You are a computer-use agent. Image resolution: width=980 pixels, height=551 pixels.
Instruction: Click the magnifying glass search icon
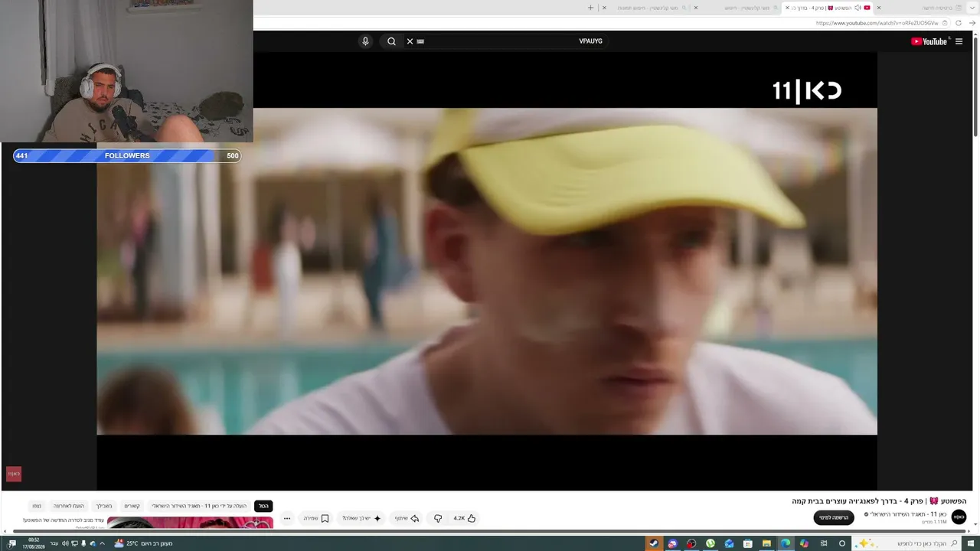[391, 41]
